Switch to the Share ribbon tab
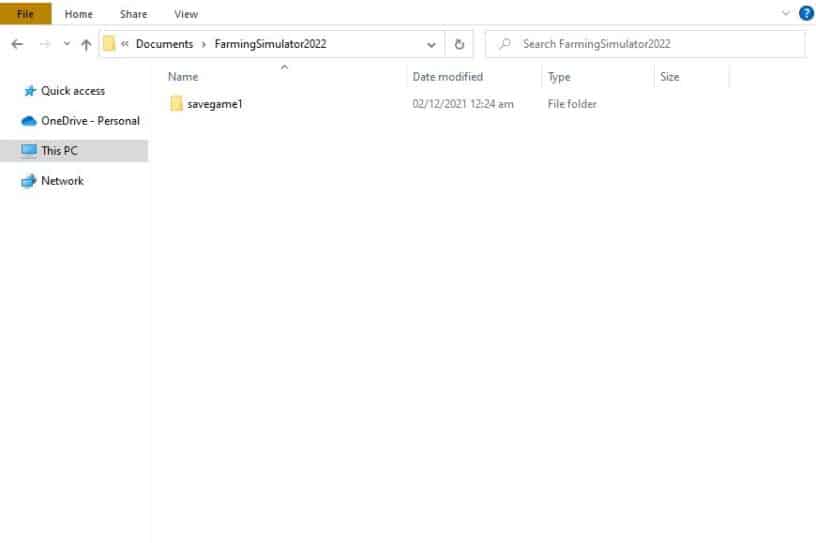Image resolution: width=816 pixels, height=543 pixels. 133,14
